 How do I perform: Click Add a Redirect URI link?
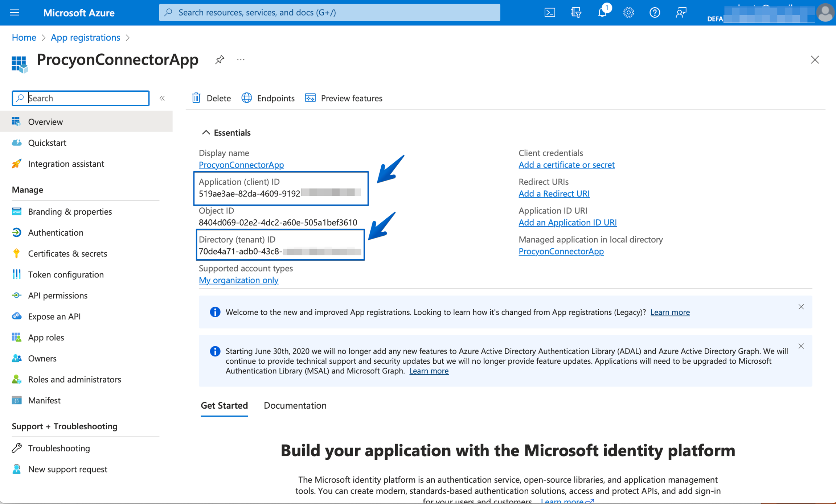(x=554, y=194)
